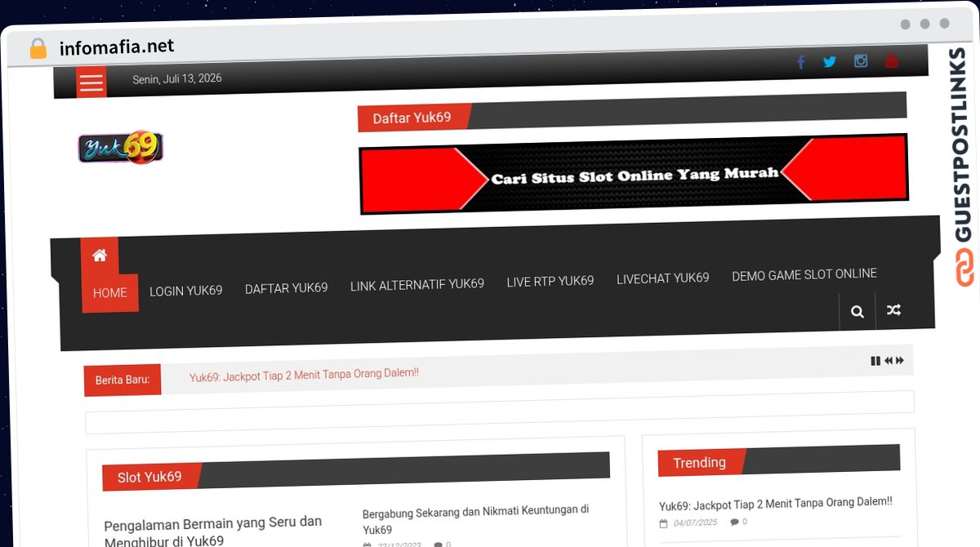Image resolution: width=980 pixels, height=547 pixels.
Task: Open LINK ALTERNATIF YUK69 menu item
Action: tap(417, 284)
